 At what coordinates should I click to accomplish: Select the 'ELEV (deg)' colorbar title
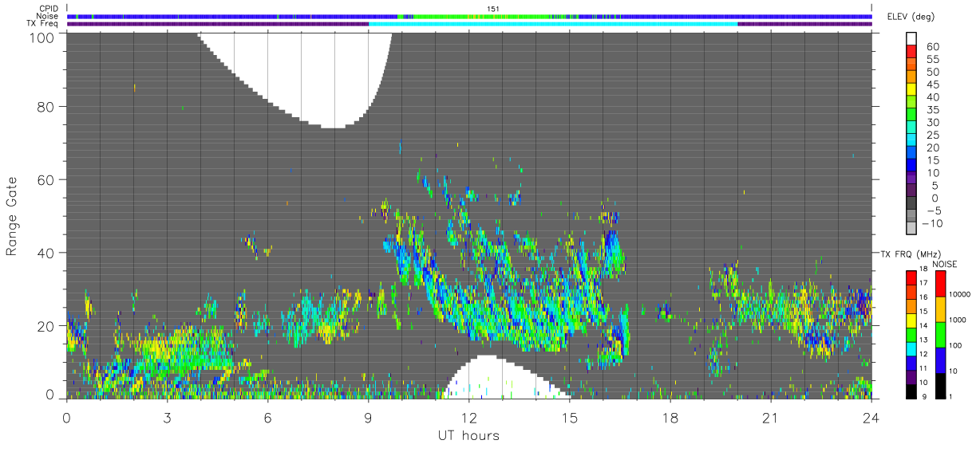[911, 18]
